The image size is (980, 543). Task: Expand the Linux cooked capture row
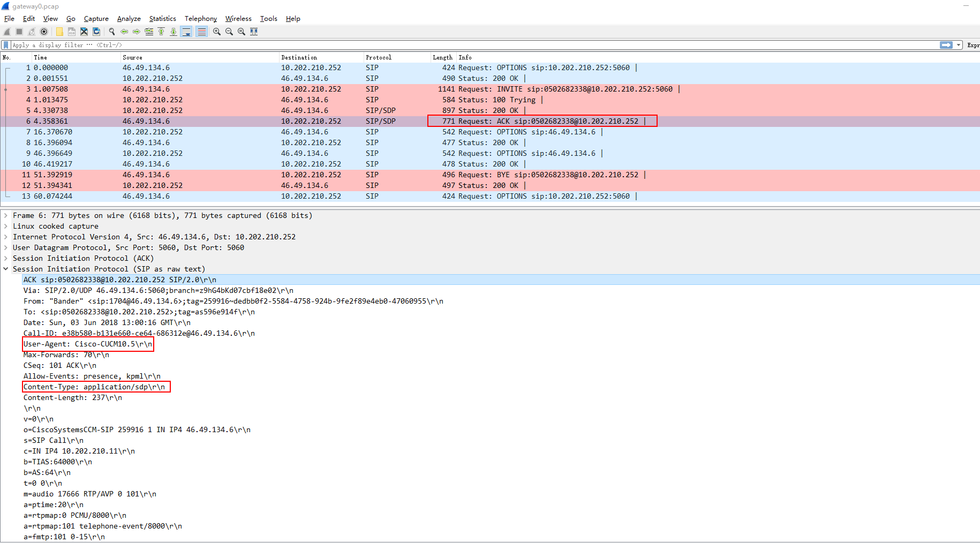tap(6, 226)
